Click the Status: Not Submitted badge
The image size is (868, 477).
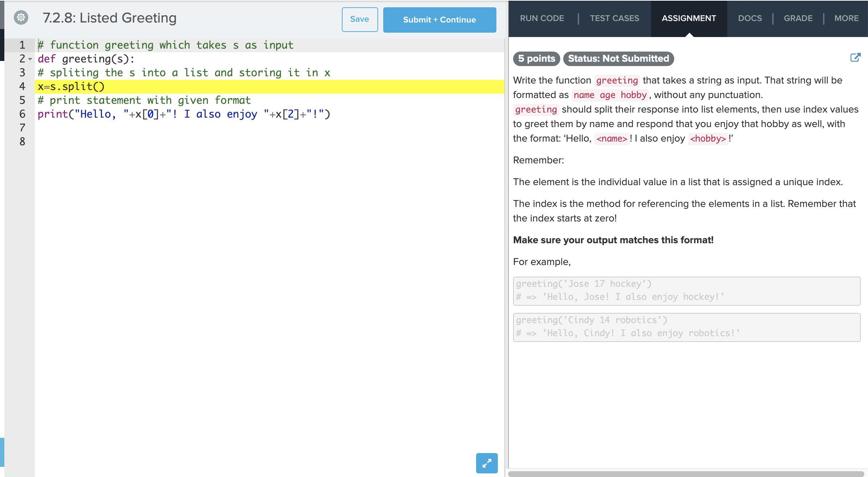(618, 59)
